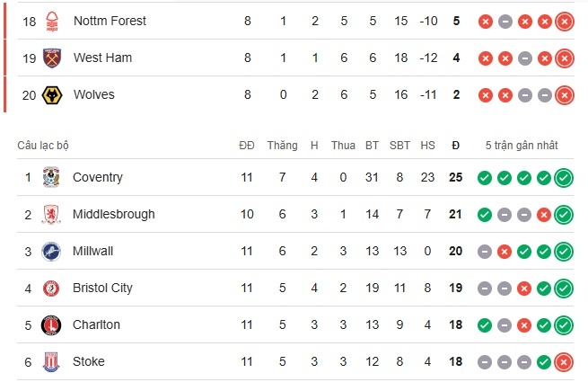Open the Bristol City team link

coord(102,288)
